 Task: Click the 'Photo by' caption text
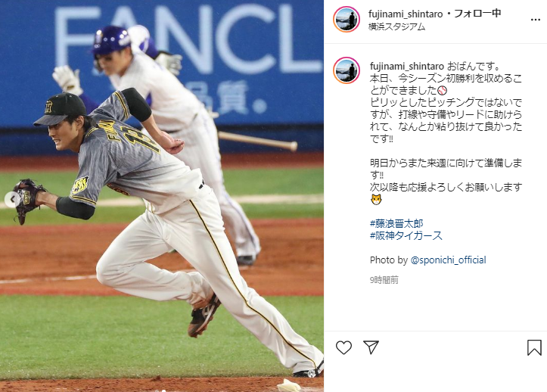coord(389,260)
